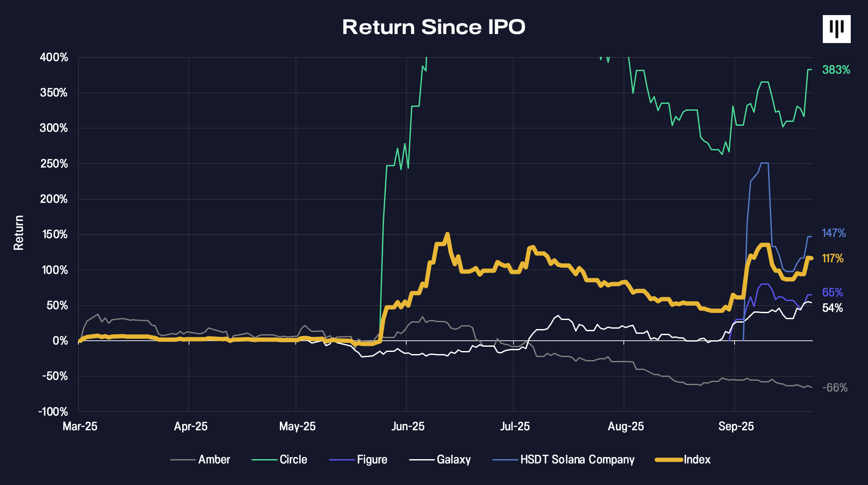Click the white 54% end label
This screenshot has height=485, width=868.
pos(832,308)
